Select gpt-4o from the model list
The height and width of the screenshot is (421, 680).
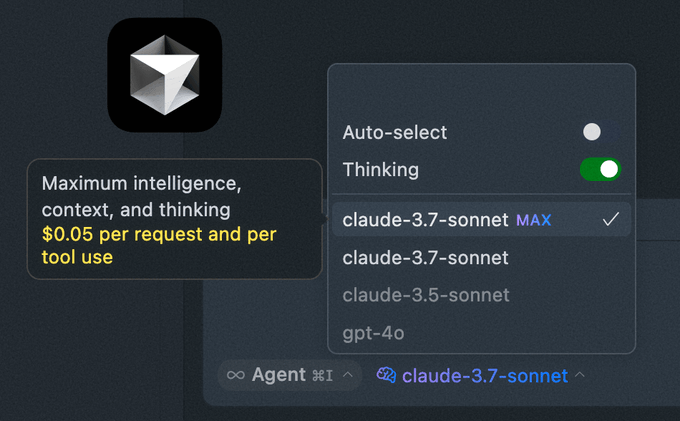click(374, 332)
